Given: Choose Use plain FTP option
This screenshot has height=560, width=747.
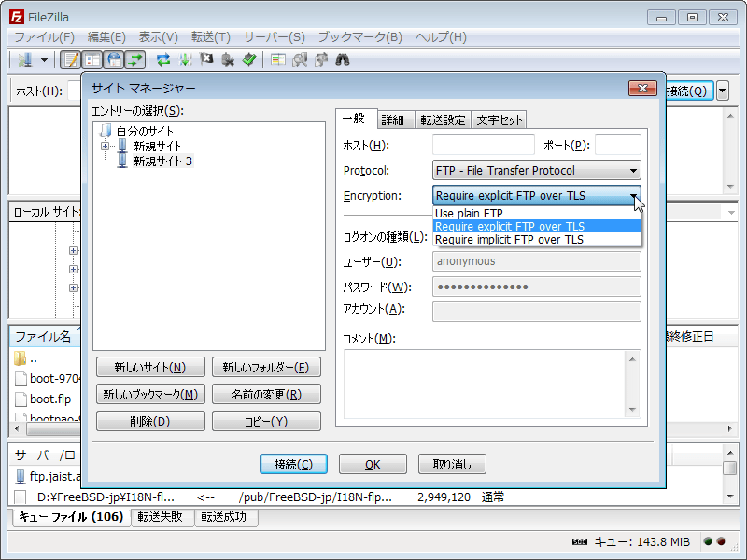Looking at the screenshot, I should click(x=536, y=214).
